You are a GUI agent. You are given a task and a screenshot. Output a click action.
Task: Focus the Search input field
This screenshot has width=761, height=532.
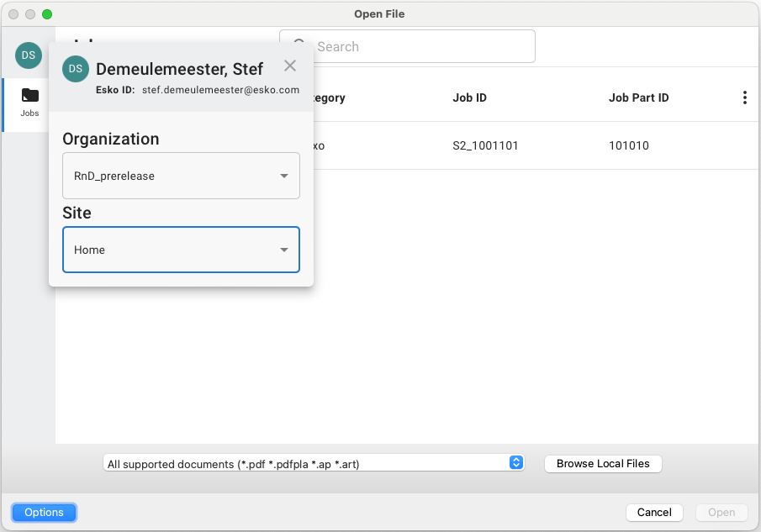pyautogui.click(x=420, y=47)
